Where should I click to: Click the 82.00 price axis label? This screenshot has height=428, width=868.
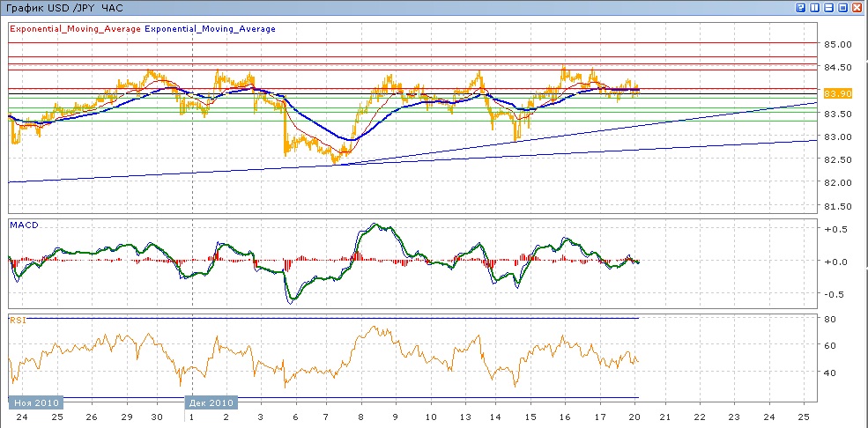[x=837, y=183]
